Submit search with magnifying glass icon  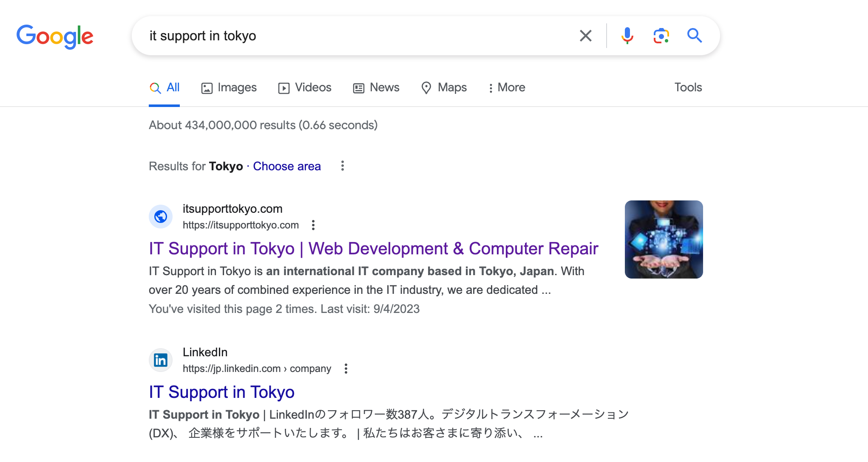(x=695, y=36)
